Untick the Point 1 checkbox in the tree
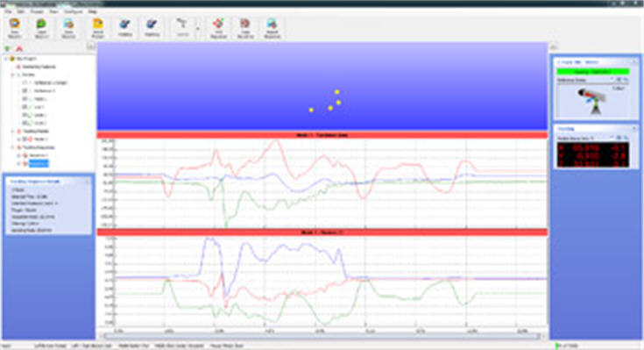This screenshot has height=350, width=644. (25, 99)
